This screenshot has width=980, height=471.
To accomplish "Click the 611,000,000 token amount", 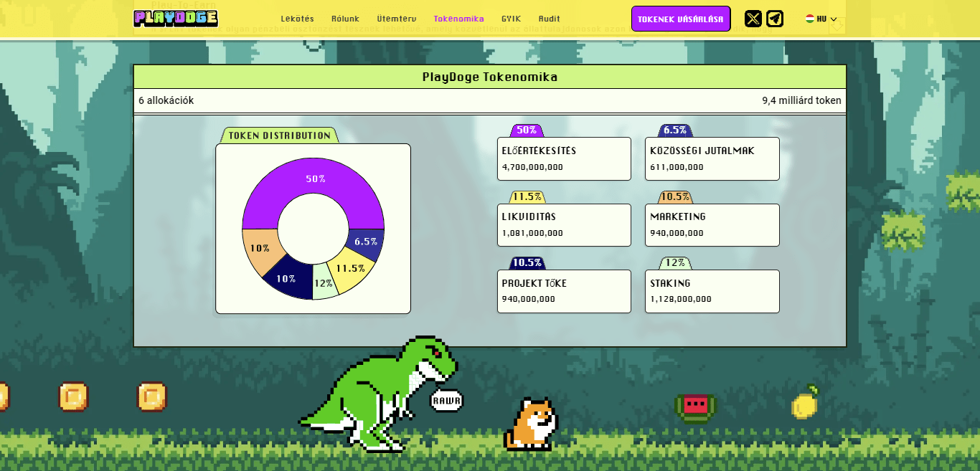I will 677,167.
